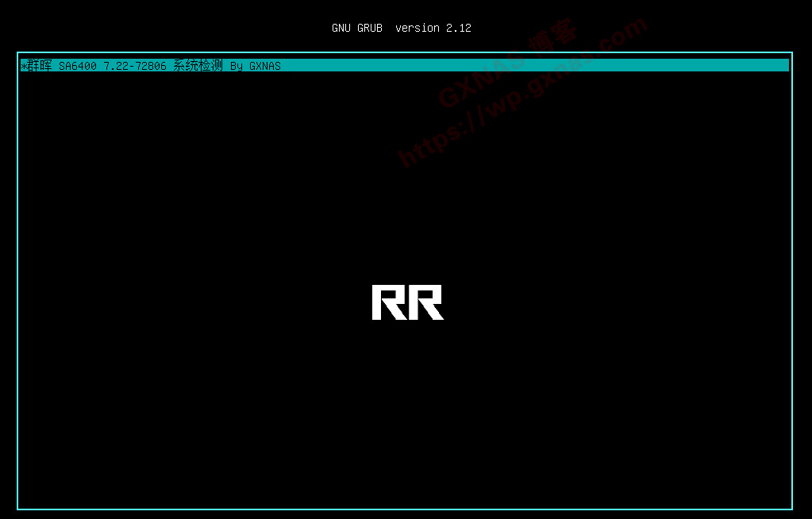Click the GNU GRUB title text
The image size is (812, 519).
tap(356, 28)
